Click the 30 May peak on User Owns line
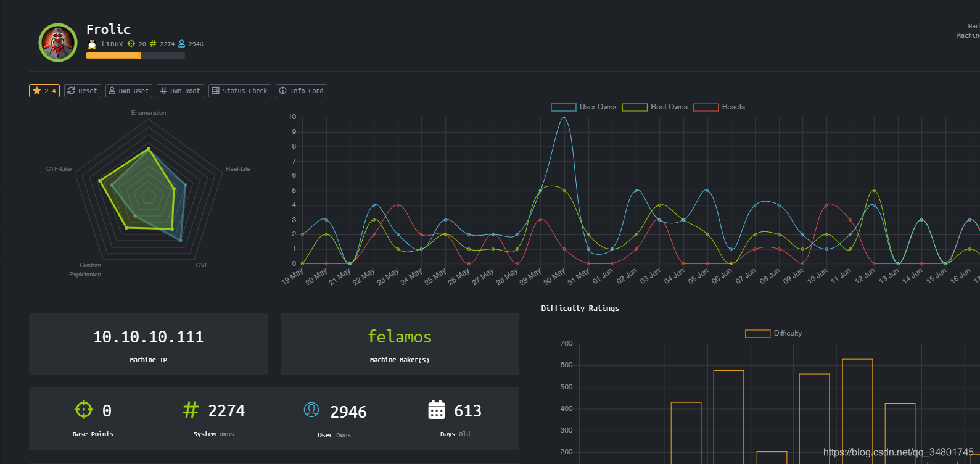Screen dimensions: 980x464 point(564,118)
